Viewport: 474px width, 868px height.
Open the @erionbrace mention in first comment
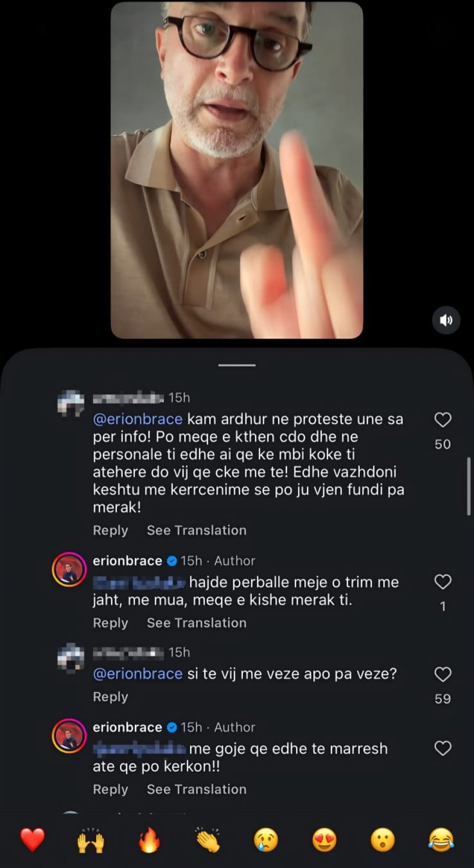tap(137, 419)
